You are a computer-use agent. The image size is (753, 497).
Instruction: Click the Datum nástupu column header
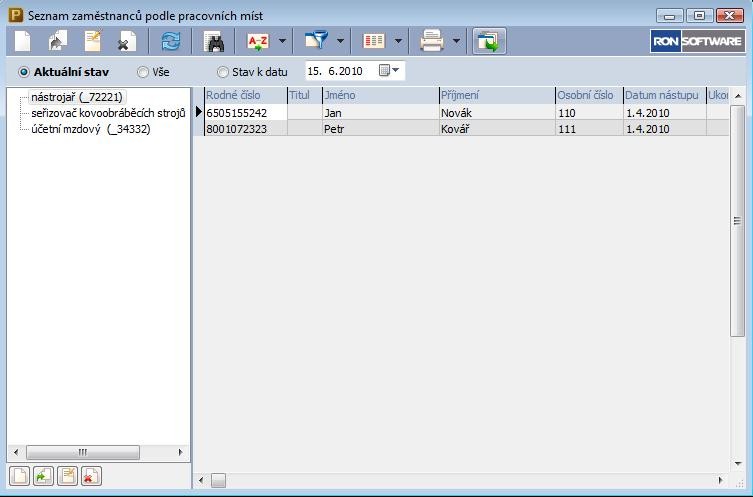pyautogui.click(x=665, y=95)
